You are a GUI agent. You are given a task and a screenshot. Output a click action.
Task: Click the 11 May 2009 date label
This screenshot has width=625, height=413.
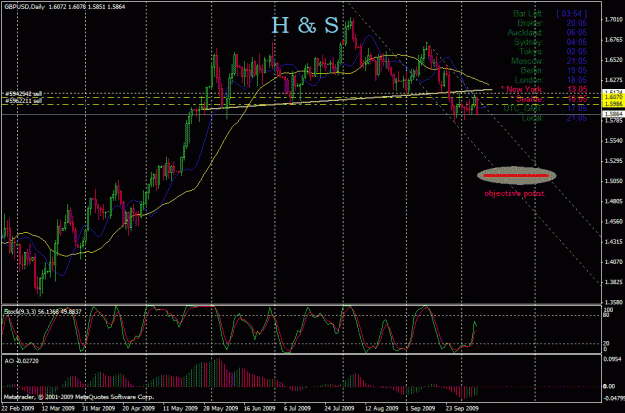179,408
